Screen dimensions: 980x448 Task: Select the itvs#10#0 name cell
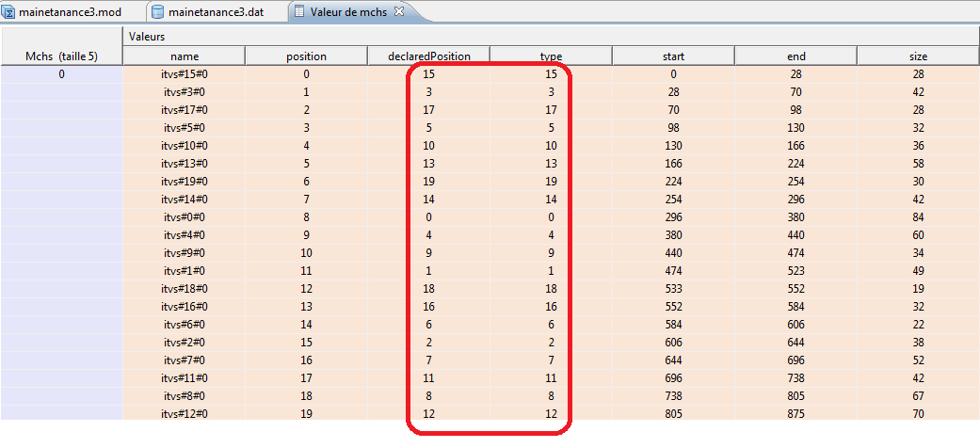(184, 146)
